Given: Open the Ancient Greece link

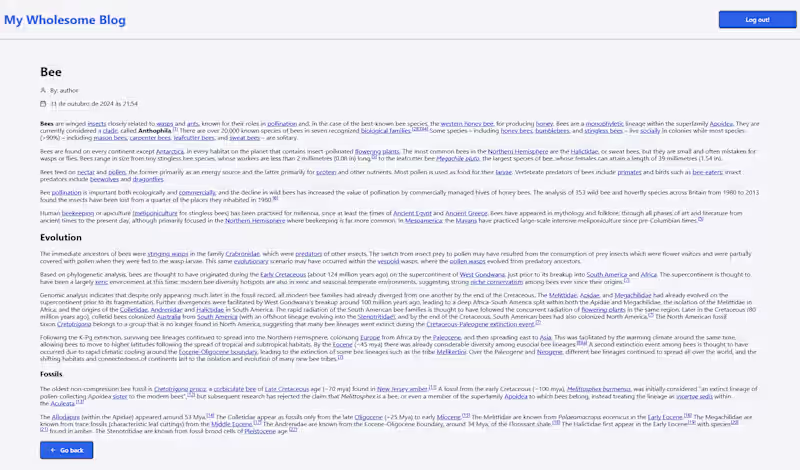Looking at the screenshot, I should [466, 213].
